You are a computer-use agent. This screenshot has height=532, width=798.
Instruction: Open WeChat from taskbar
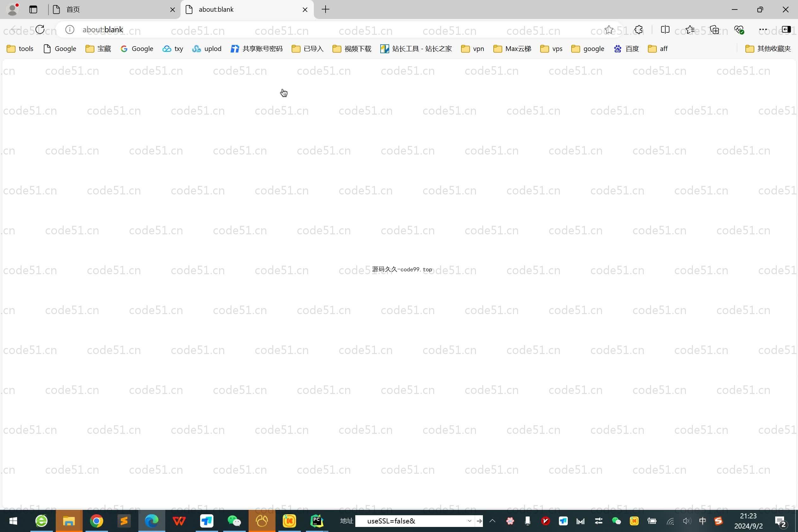coord(234,521)
